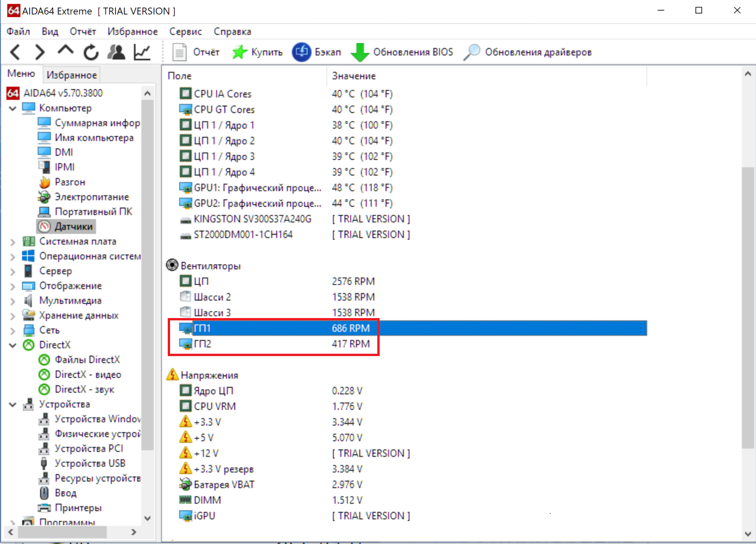Viewport: 756px width, 544px height.
Task: Open the DMI tree item
Action: [x=55, y=152]
